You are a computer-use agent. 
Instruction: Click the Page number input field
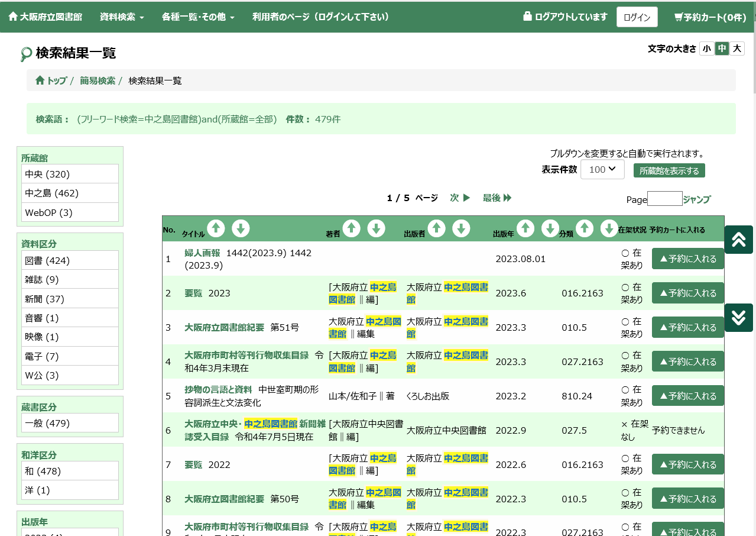pyautogui.click(x=665, y=199)
